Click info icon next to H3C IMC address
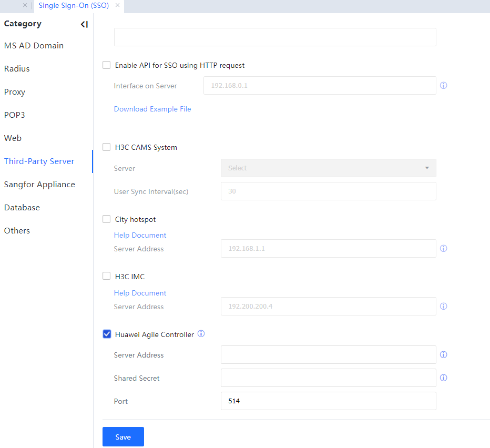This screenshot has height=448, width=490. 443,306
